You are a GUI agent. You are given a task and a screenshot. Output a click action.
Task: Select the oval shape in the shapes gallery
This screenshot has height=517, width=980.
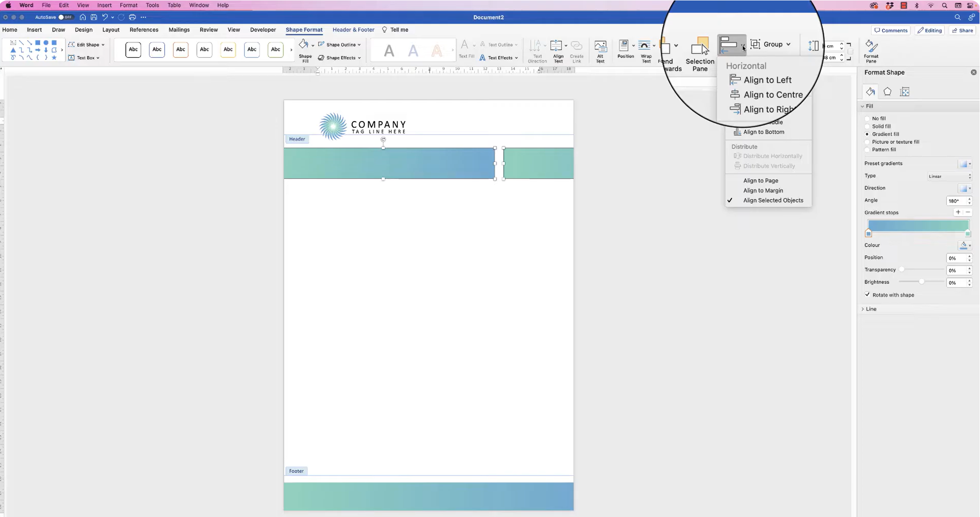click(46, 42)
